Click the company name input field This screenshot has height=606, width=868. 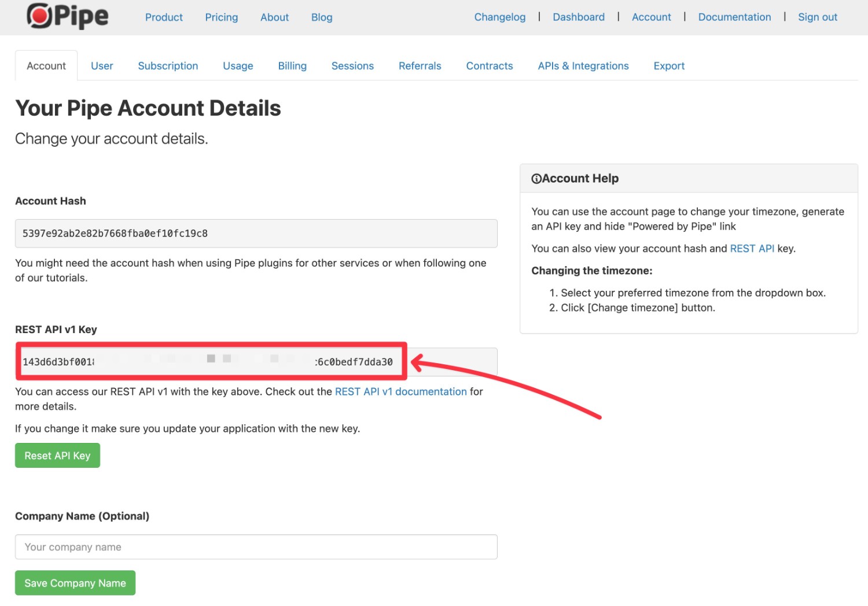click(x=256, y=547)
